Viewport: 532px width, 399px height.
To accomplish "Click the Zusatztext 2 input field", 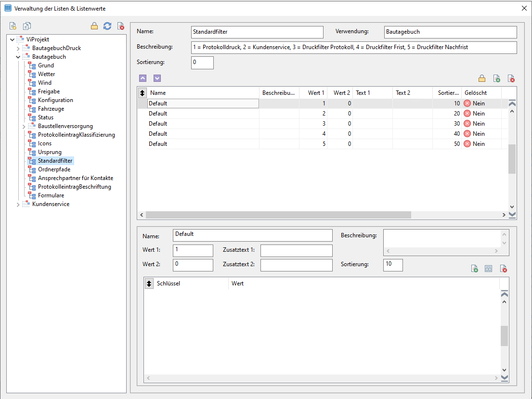I will click(x=296, y=265).
